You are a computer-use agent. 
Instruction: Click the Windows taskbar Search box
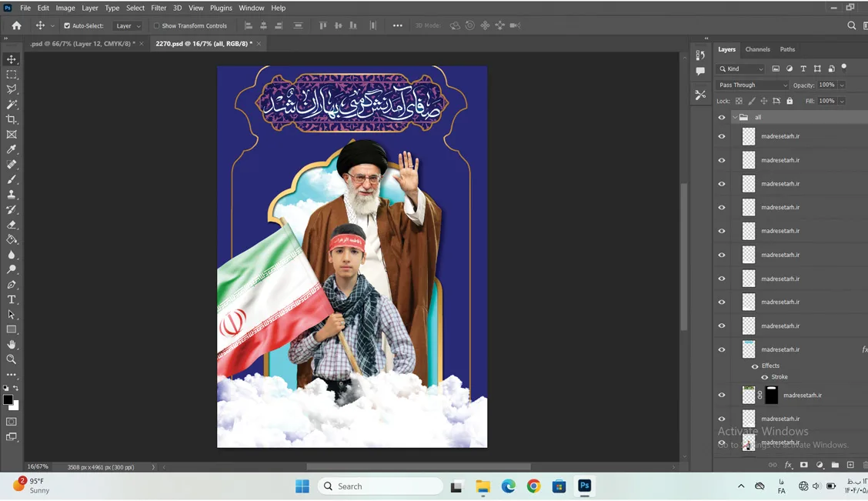(380, 486)
